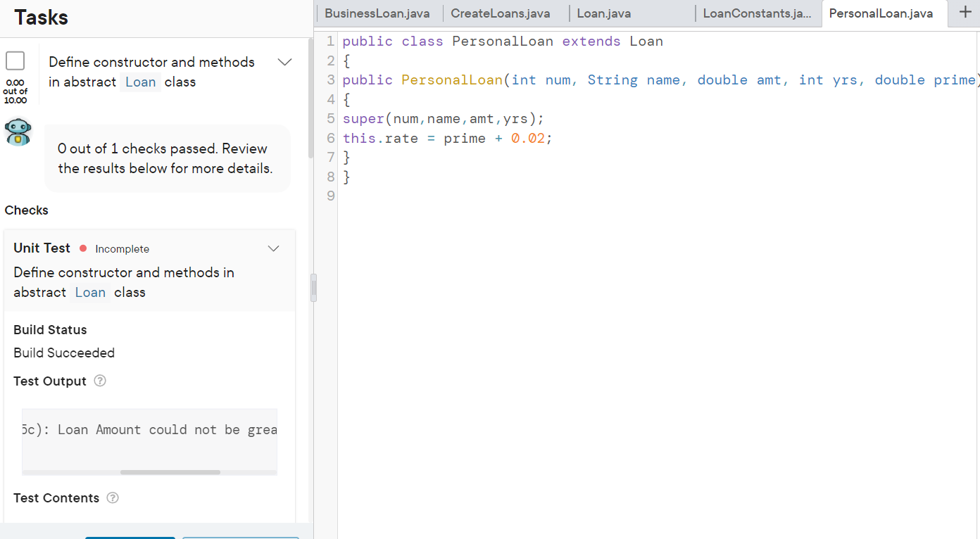Click the 'Unit Test' heading
This screenshot has width=980, height=539.
42,248
